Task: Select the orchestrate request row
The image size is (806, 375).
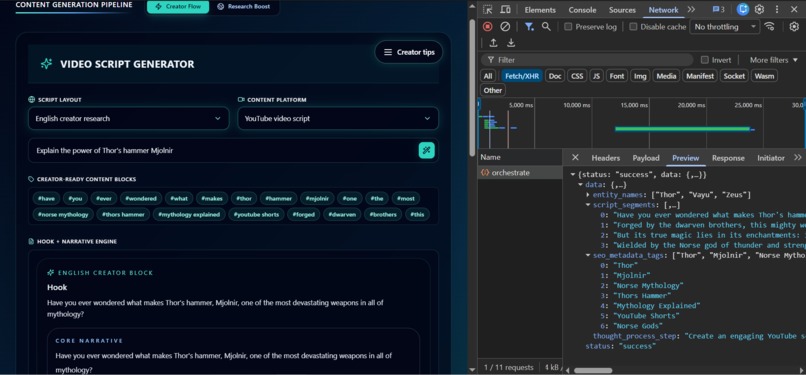Action: click(x=520, y=173)
